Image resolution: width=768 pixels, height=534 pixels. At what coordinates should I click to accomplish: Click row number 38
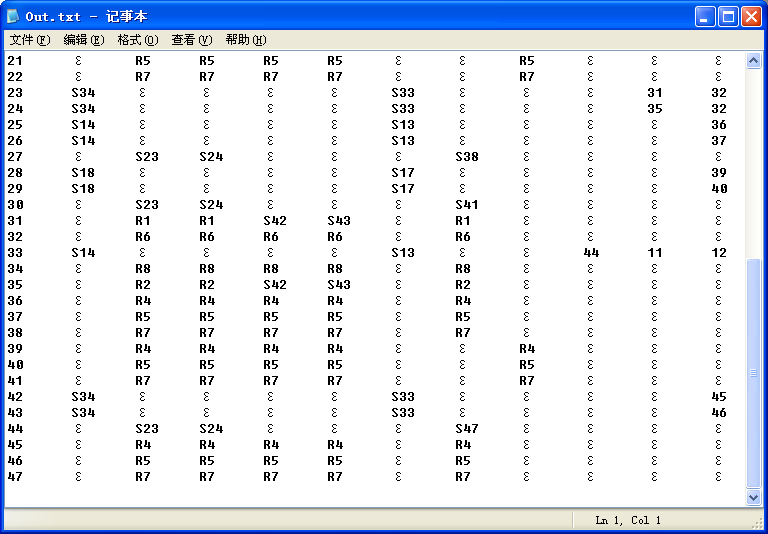coord(15,333)
